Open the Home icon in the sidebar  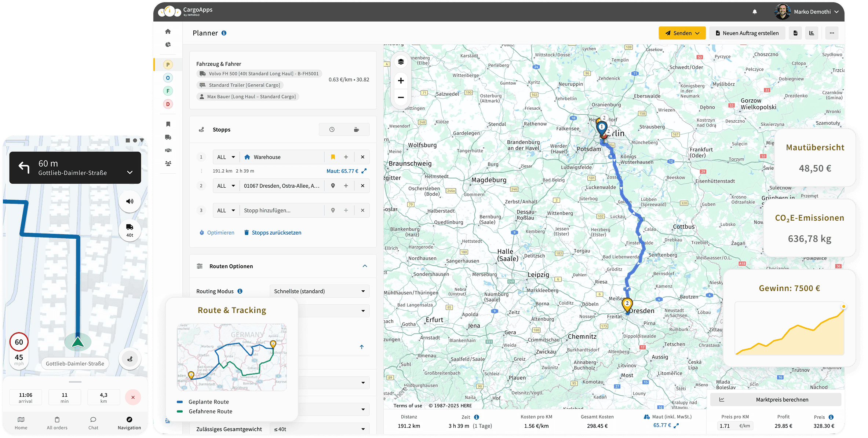[x=168, y=32]
